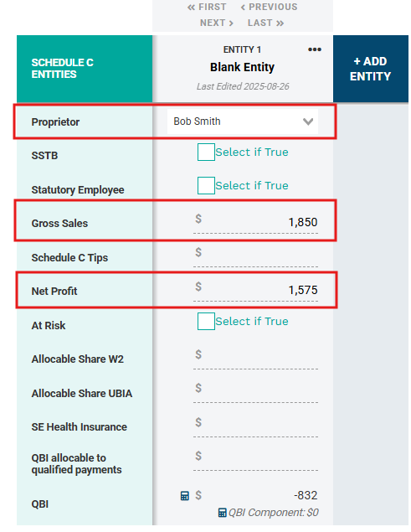
Task: Go to the PREVIOUS entity
Action: pyautogui.click(x=269, y=8)
